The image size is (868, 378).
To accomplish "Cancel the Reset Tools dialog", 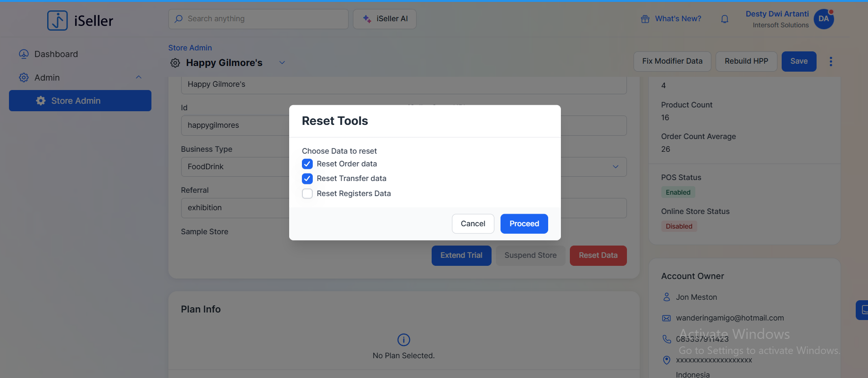I will [473, 224].
